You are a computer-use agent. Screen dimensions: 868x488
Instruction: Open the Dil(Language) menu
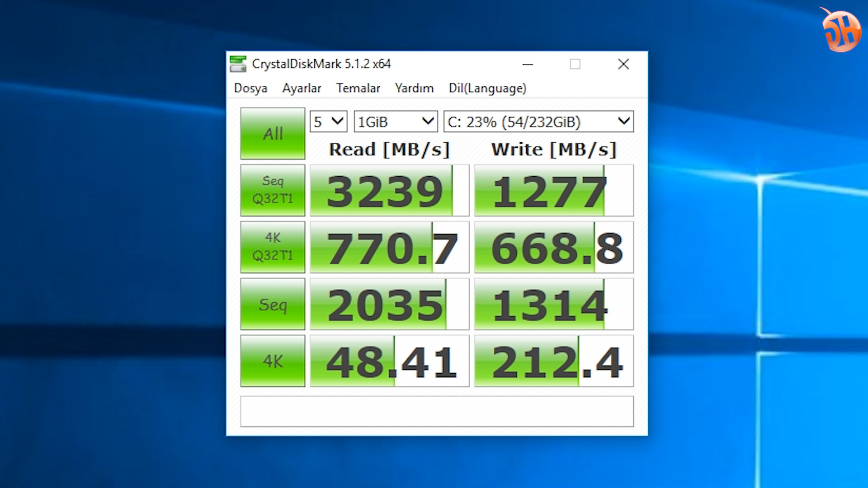pyautogui.click(x=487, y=88)
